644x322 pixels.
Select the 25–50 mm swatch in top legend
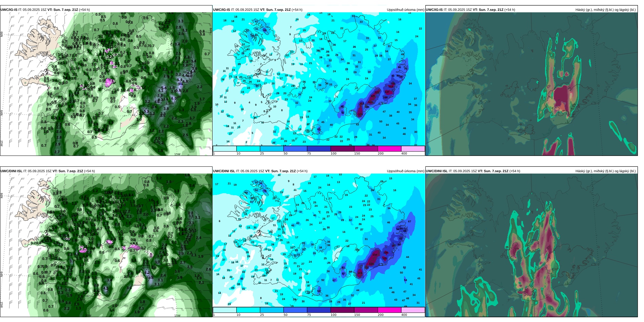272,149
